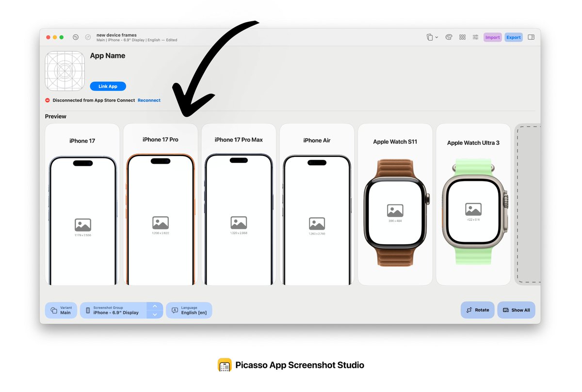
Task: Click the App Name title text
Action: pos(108,56)
